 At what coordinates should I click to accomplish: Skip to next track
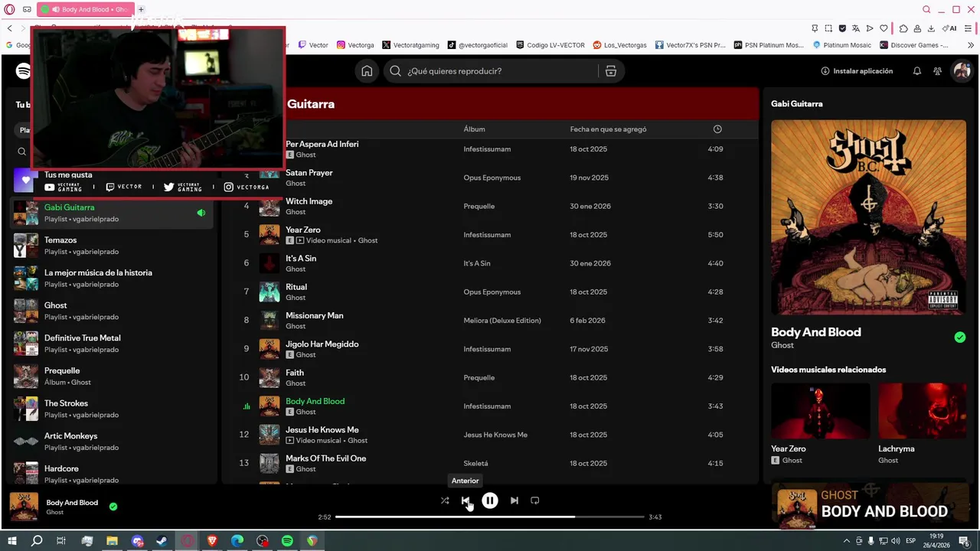[514, 500]
